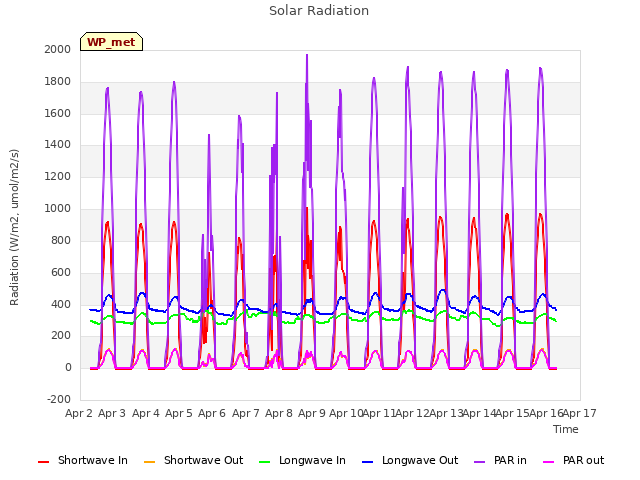Click the Apr 9 PAR in peak near 2000
This screenshot has width=640, height=480.
307,56
